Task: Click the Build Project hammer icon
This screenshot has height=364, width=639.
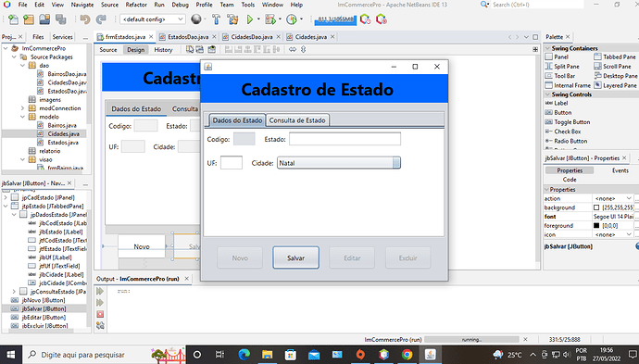Action: point(216,19)
